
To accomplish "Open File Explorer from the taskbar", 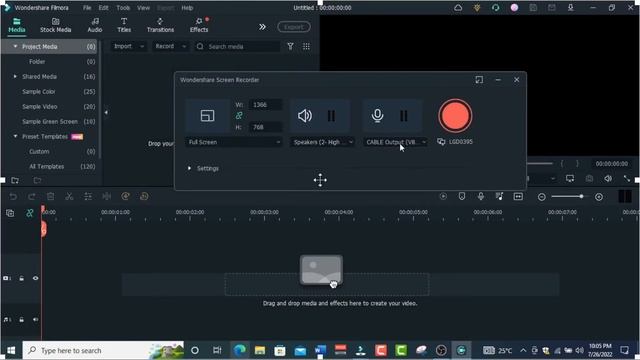I will pos(260,350).
